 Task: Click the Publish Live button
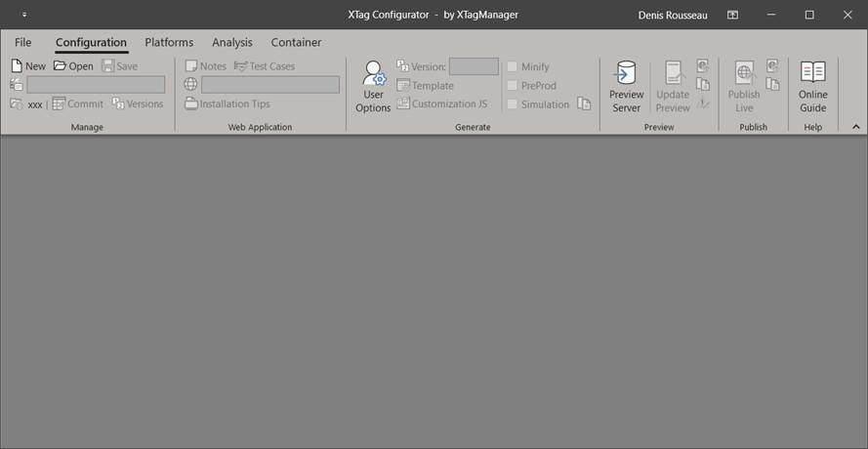click(x=744, y=87)
